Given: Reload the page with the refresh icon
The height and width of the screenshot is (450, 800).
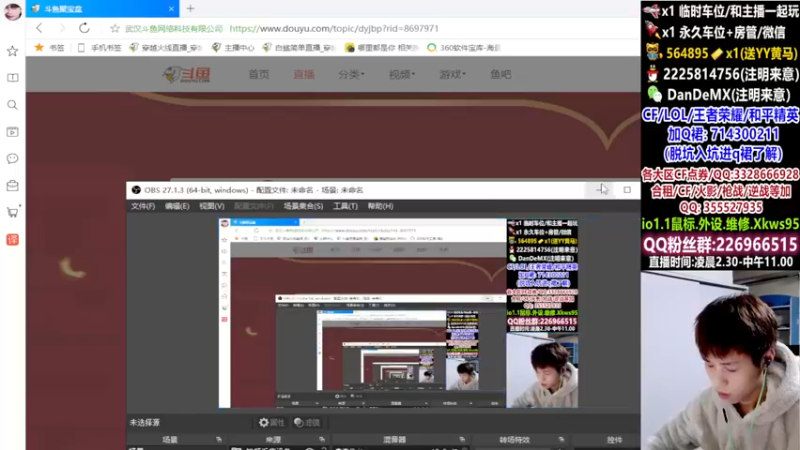Looking at the screenshot, I should click(x=84, y=28).
